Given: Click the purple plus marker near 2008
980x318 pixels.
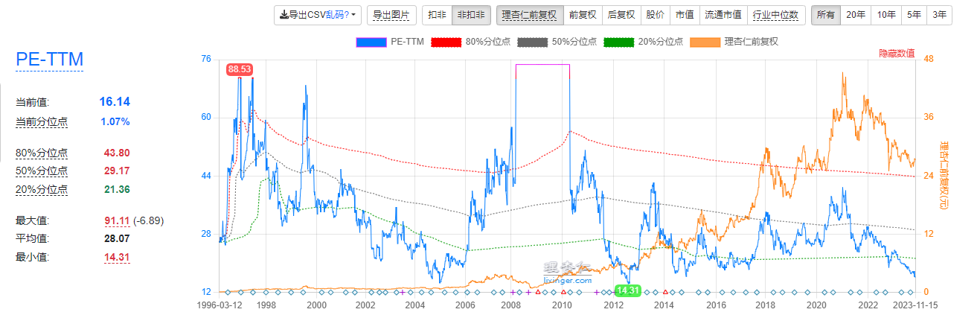Looking at the screenshot, I should pyautogui.click(x=513, y=292).
